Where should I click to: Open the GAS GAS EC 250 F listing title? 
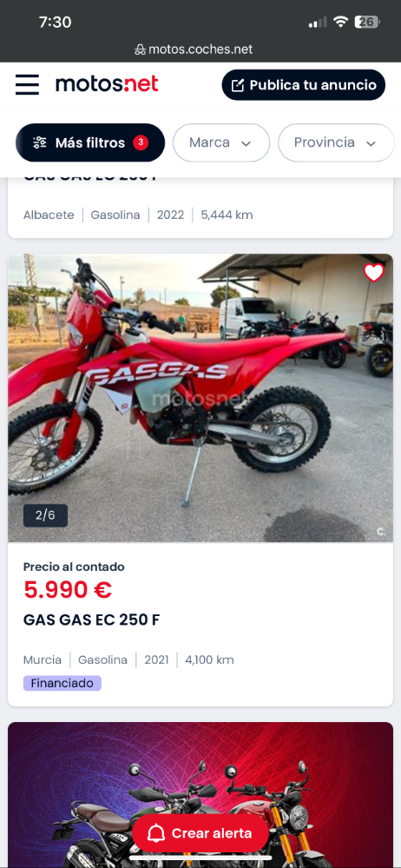(91, 620)
